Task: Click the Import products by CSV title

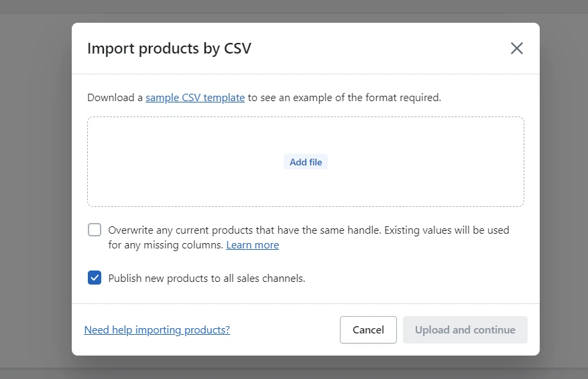Action: coord(169,48)
